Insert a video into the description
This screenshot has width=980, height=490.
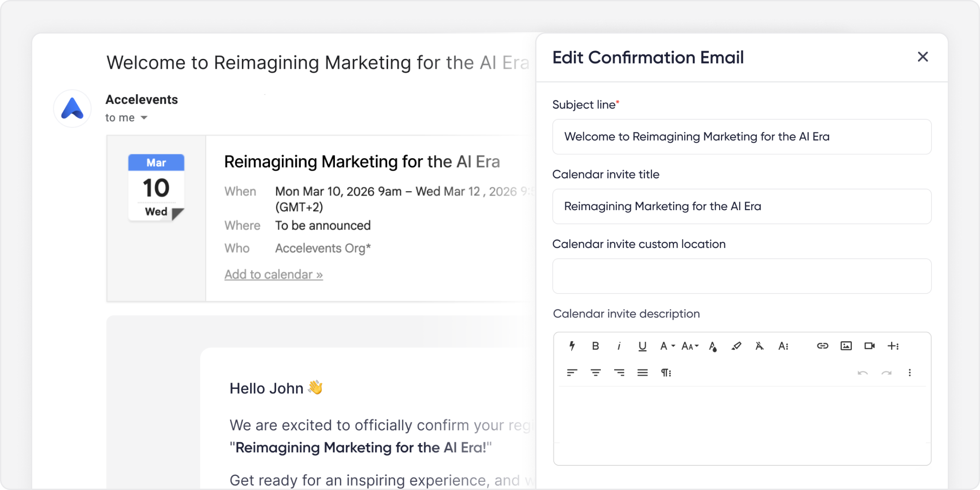point(870,346)
